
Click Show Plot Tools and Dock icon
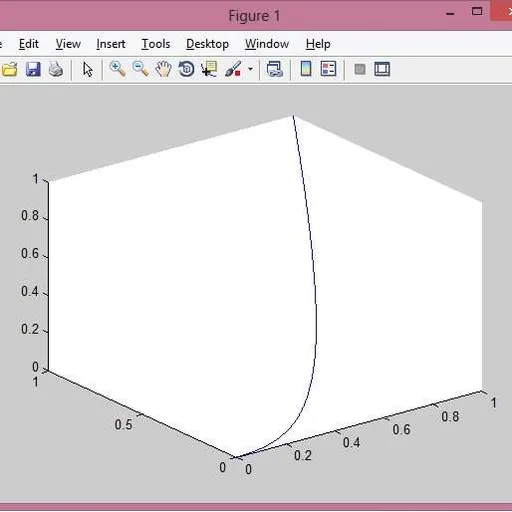pyautogui.click(x=382, y=70)
